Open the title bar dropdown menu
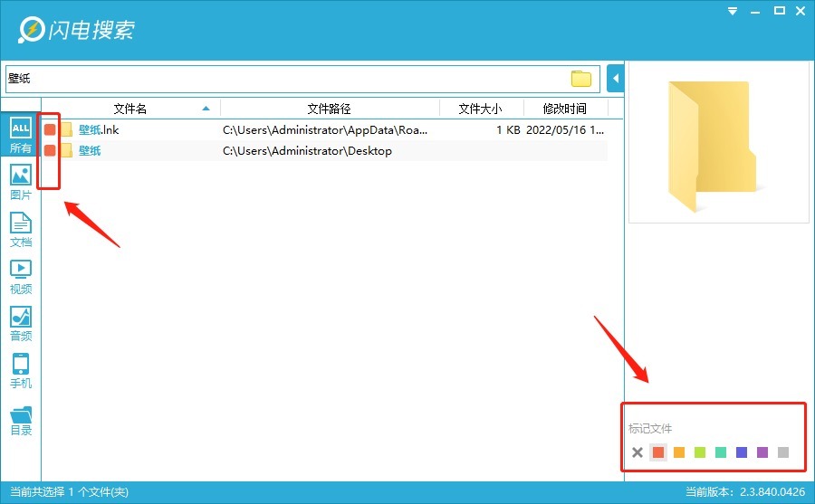The width and height of the screenshot is (815, 504). (733, 11)
